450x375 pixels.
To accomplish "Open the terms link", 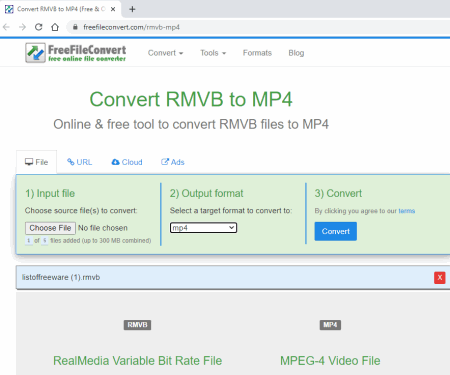I will tap(407, 211).
